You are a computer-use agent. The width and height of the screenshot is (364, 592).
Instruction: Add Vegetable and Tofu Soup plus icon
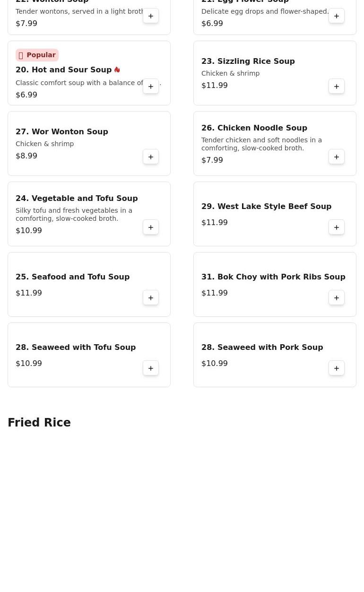(151, 227)
